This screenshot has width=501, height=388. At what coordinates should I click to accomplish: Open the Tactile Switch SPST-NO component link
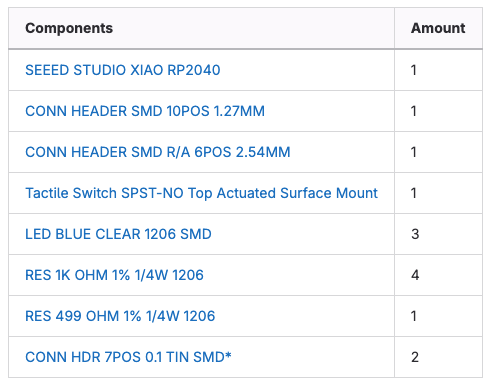click(x=202, y=193)
